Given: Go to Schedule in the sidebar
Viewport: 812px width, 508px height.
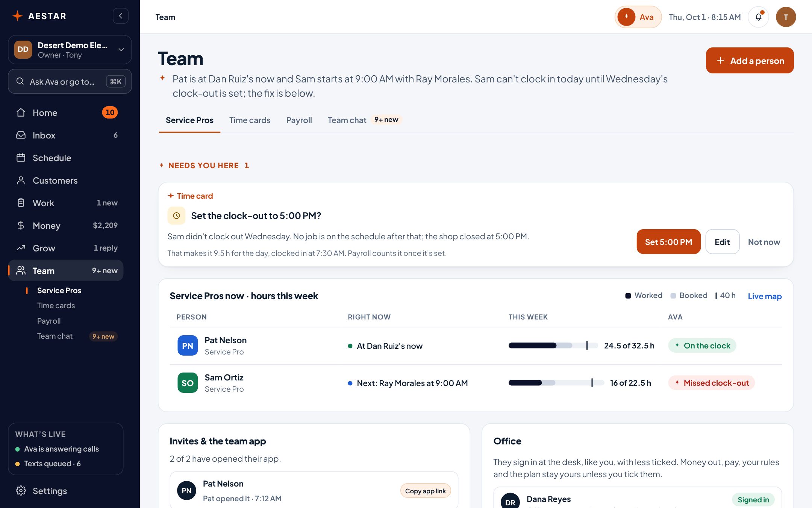Looking at the screenshot, I should (66, 158).
